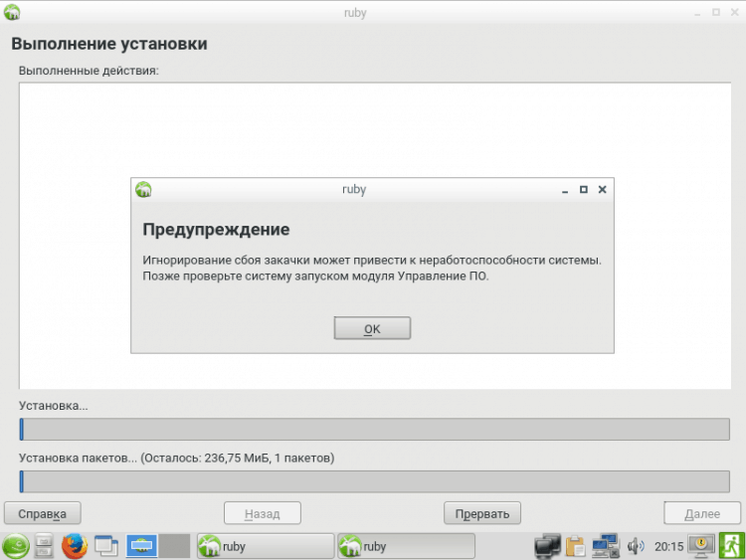The width and height of the screenshot is (746, 560).
Task: Click the empty gray workspace square
Action: click(174, 546)
